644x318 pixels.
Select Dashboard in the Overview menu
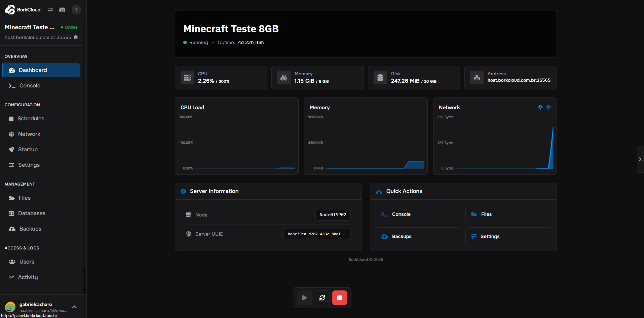tap(32, 70)
